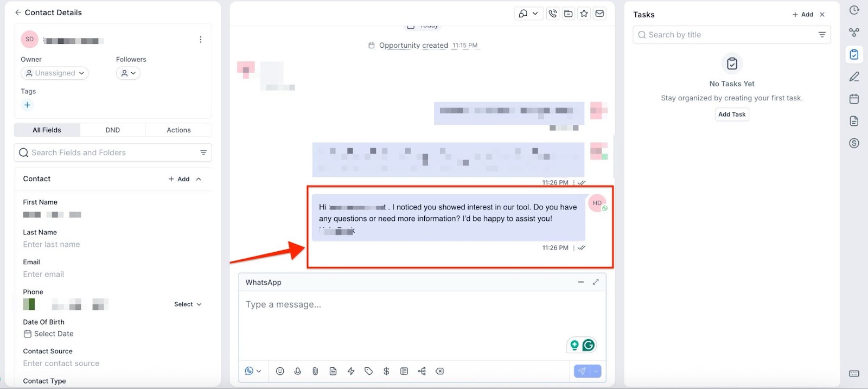868x389 pixels.
Task: Select the Tasks clipboard sidebar icon
Action: [x=854, y=54]
